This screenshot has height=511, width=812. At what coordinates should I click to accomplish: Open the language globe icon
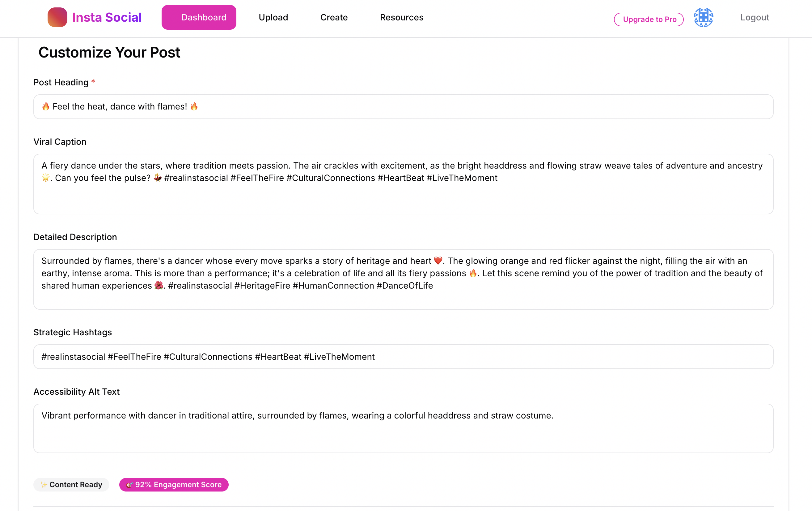704,18
